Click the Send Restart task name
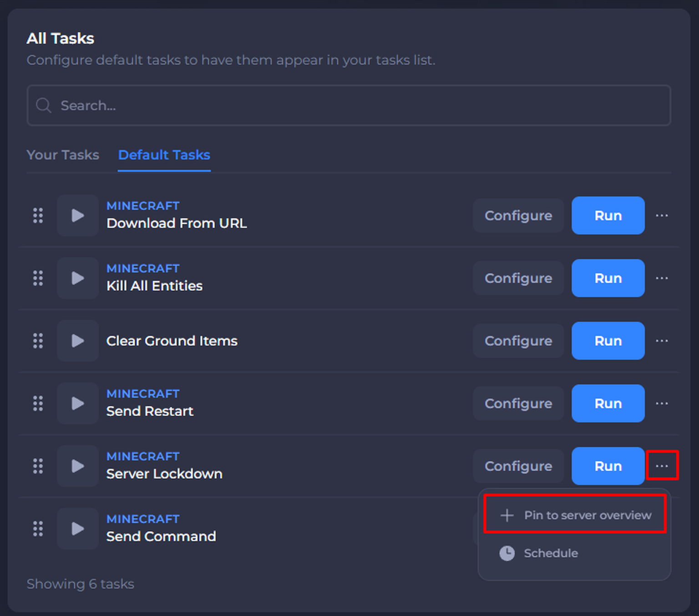 [150, 411]
